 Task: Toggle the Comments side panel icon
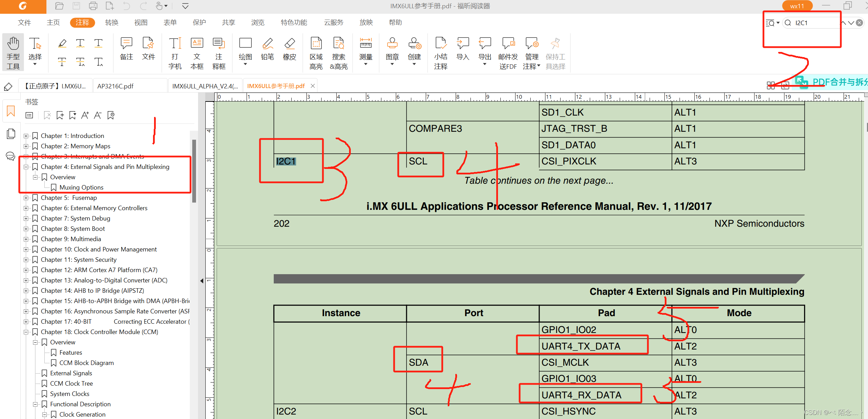tap(11, 156)
